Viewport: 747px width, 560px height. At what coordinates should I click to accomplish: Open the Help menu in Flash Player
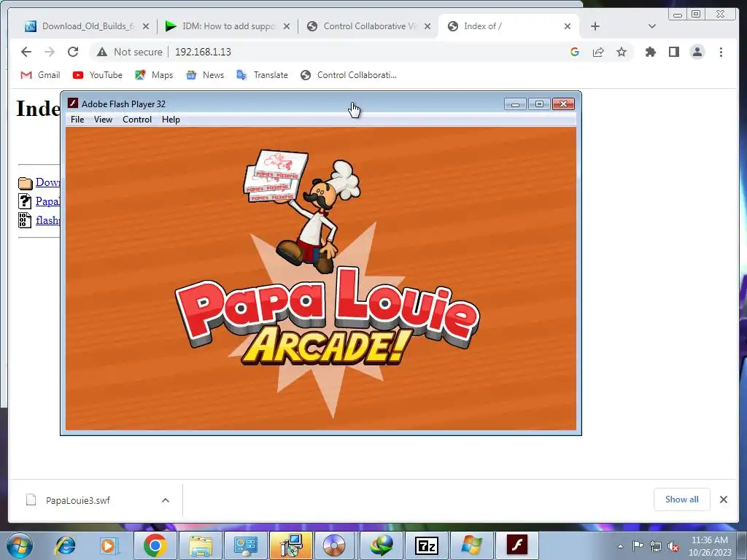pos(171,120)
